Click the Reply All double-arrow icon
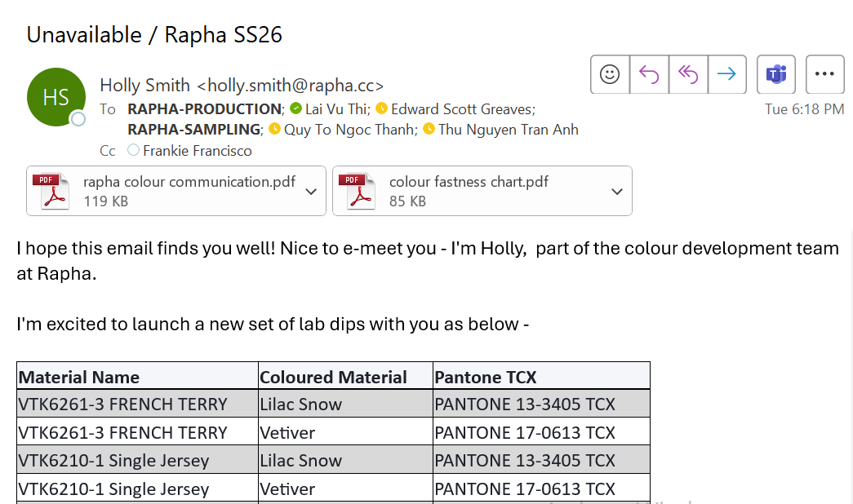Viewport: 853px width, 504px height. tap(688, 74)
